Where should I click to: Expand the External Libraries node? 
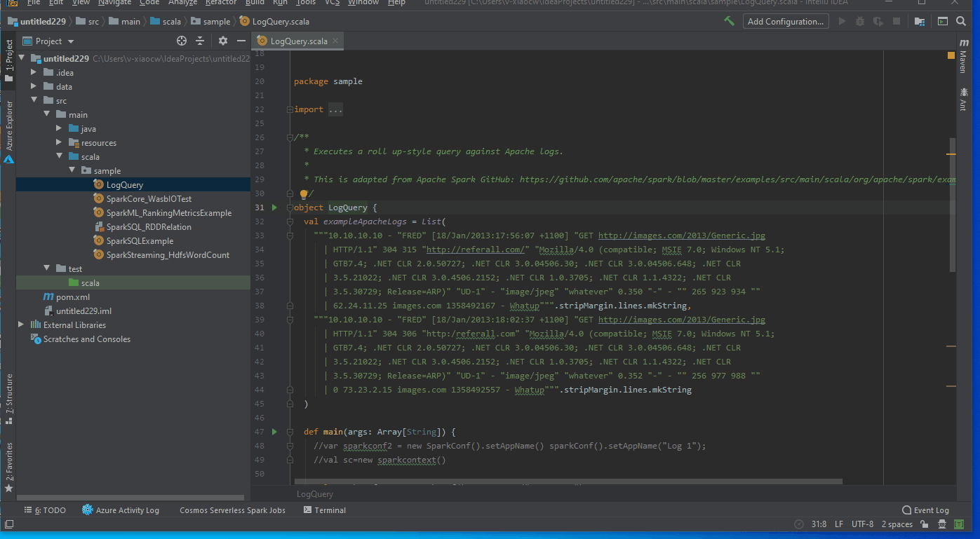[20, 325]
